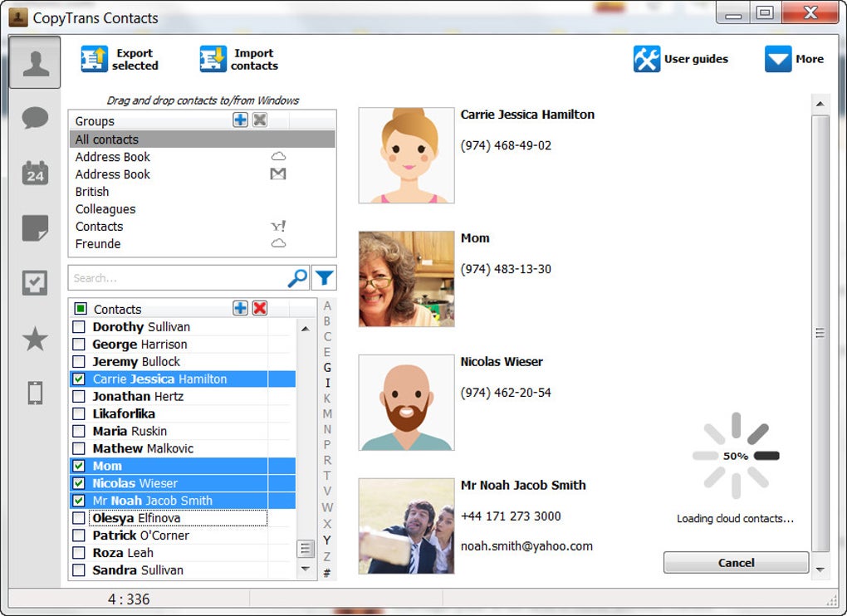The height and width of the screenshot is (616, 847).
Task: Select the All contacts group
Action: (x=202, y=139)
